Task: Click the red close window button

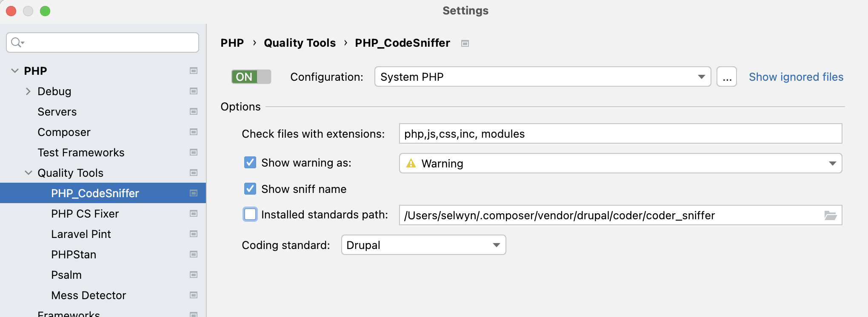Action: (x=11, y=11)
